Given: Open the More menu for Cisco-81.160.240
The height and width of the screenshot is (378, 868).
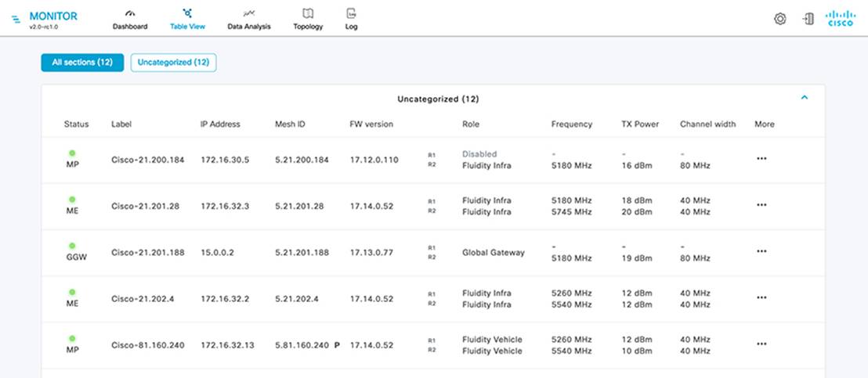Looking at the screenshot, I should click(761, 344).
